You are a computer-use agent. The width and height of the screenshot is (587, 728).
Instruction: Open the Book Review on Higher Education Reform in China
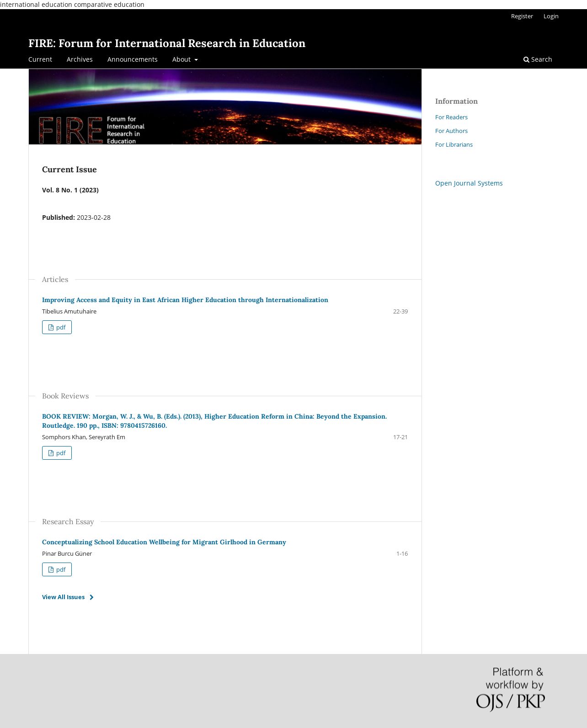pyautogui.click(x=214, y=421)
